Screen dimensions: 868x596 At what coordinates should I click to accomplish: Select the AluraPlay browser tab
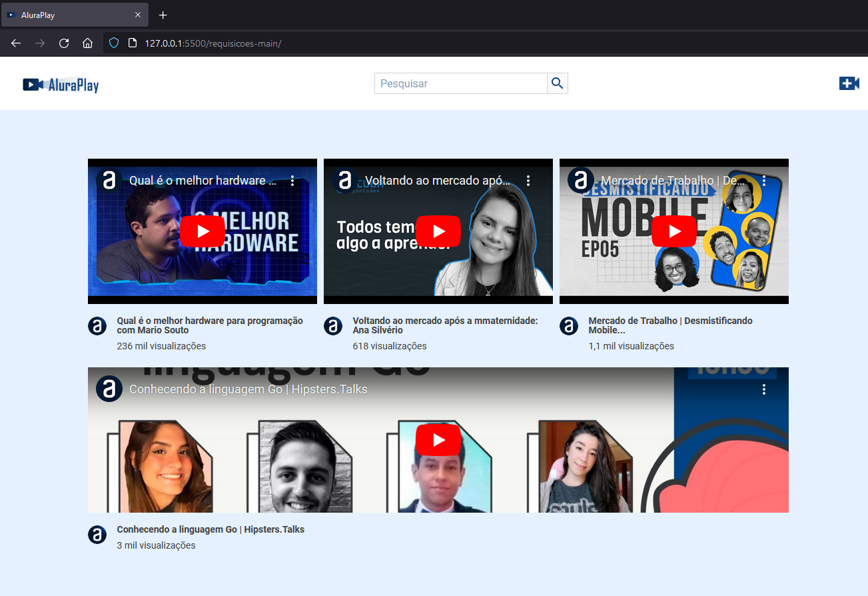click(x=73, y=15)
